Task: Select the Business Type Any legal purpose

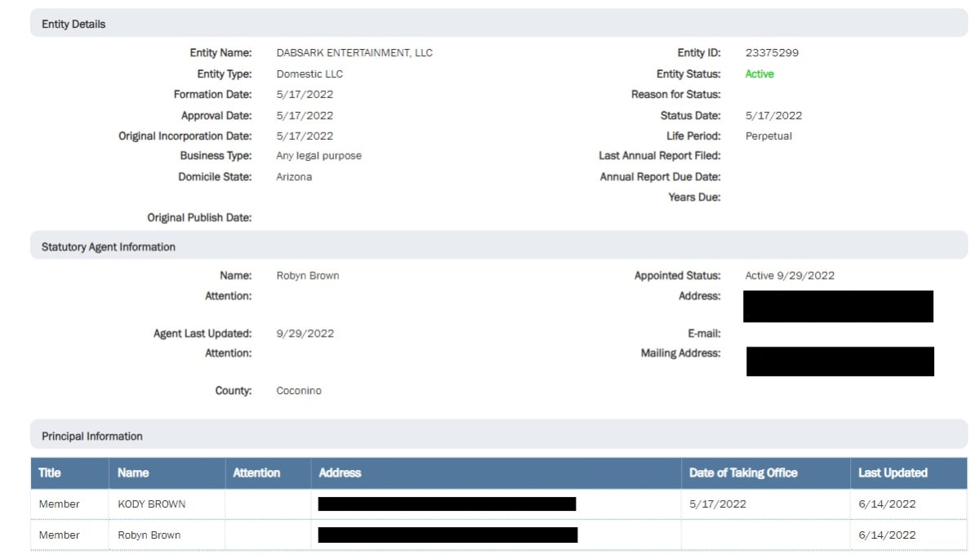Action: (x=318, y=155)
